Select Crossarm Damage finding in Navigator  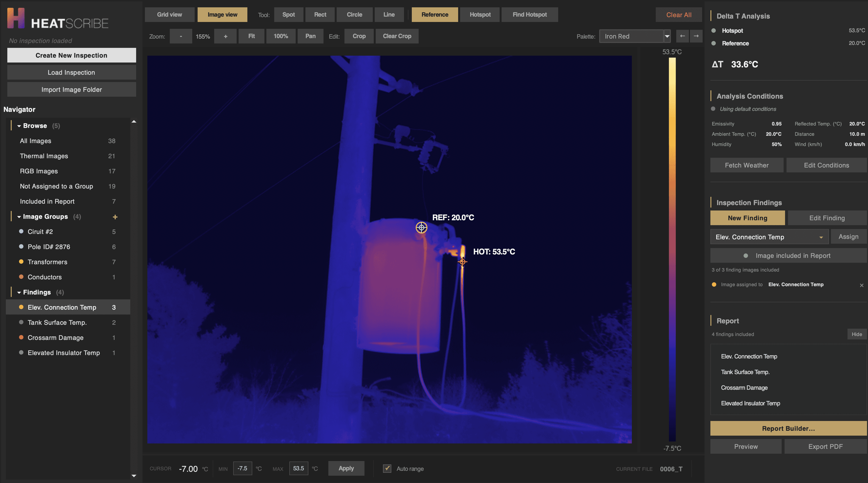click(x=68, y=338)
